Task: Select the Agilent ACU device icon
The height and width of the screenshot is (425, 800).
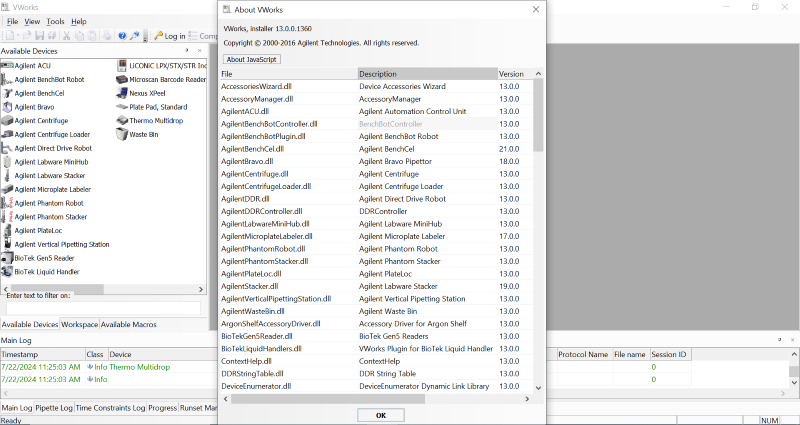Action: [7, 65]
